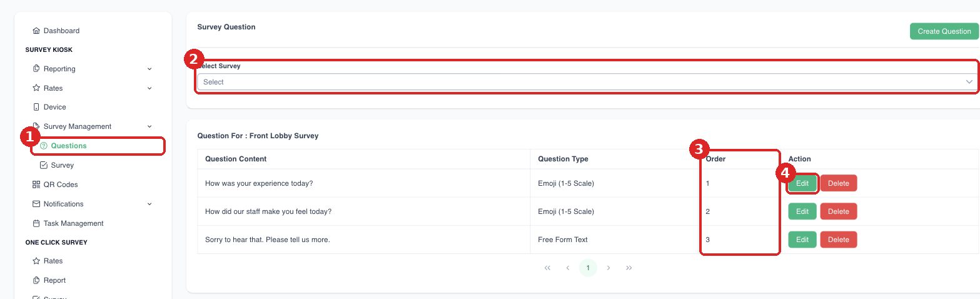The width and height of the screenshot is (980, 299).
Task: Open the Task Management page
Action: pyautogui.click(x=74, y=223)
